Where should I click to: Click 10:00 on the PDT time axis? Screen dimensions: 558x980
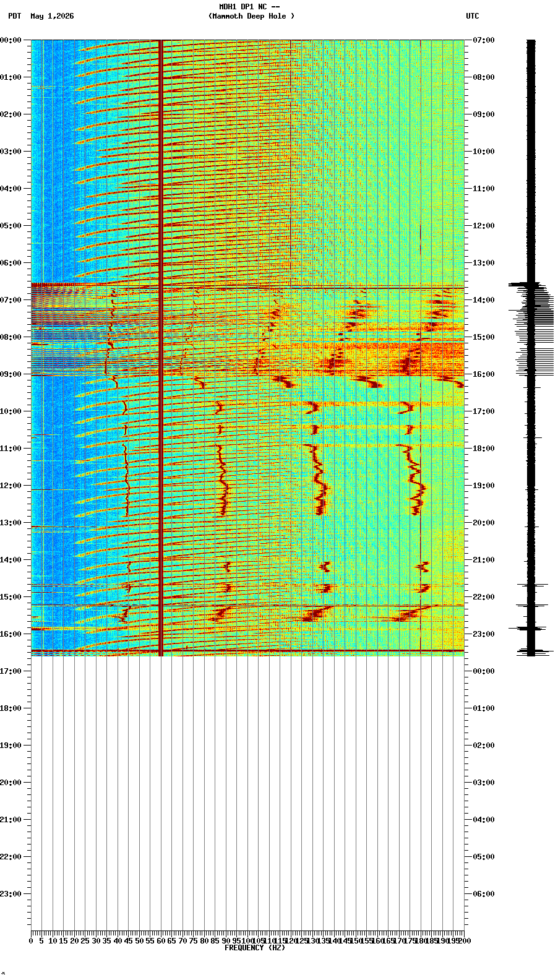(11, 411)
